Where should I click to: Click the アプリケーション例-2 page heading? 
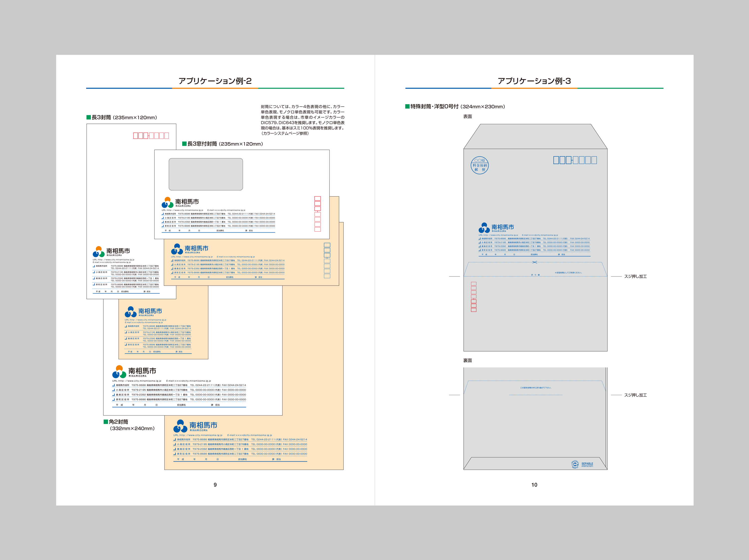click(x=215, y=81)
